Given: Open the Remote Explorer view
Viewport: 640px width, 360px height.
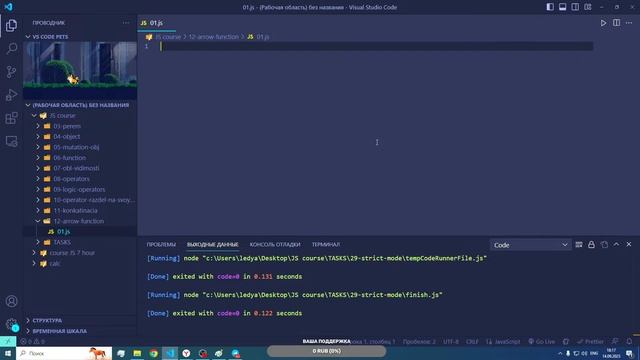Looking at the screenshot, I should pyautogui.click(x=11, y=141).
